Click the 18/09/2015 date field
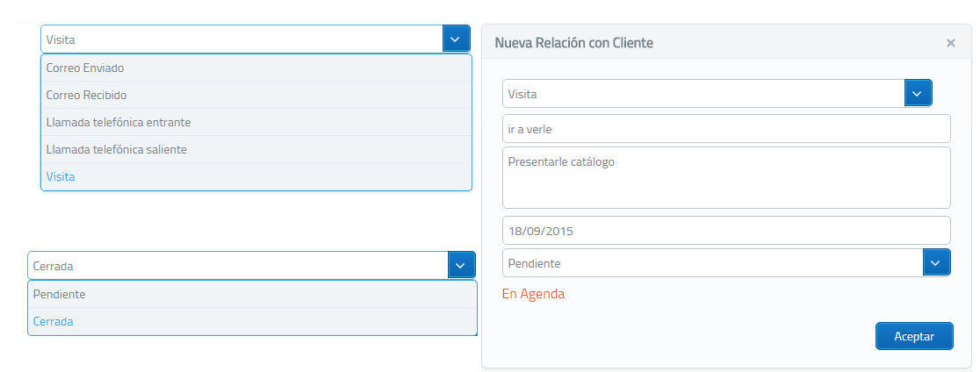Image resolution: width=980 pixels, height=372 pixels. click(726, 231)
